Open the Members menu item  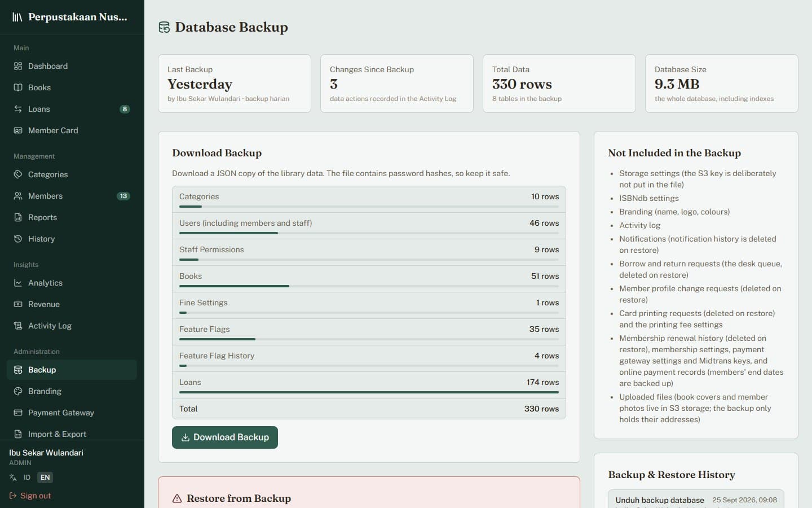(x=72, y=196)
